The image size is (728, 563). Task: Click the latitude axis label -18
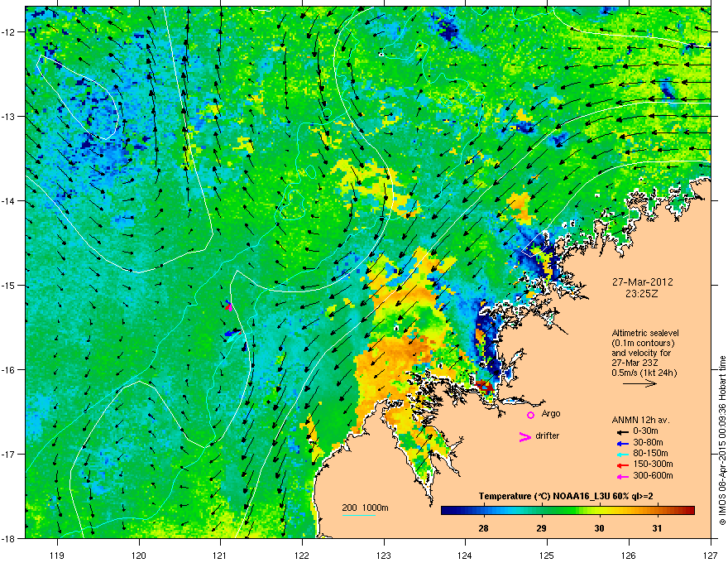tap(8, 538)
